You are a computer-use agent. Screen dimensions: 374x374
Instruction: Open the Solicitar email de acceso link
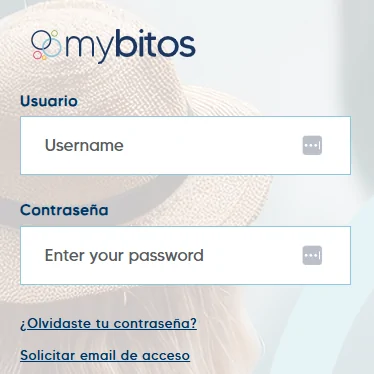(105, 355)
